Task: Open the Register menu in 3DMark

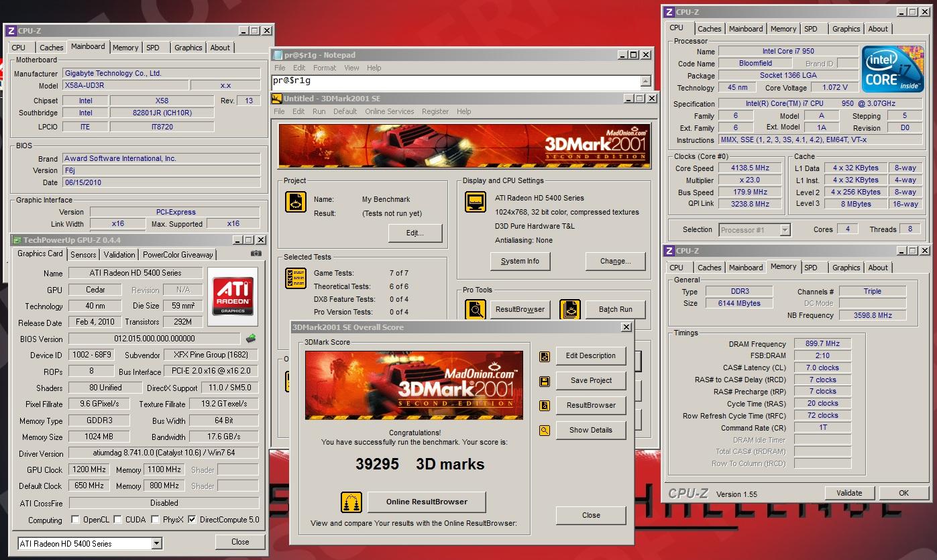Action: [x=435, y=111]
